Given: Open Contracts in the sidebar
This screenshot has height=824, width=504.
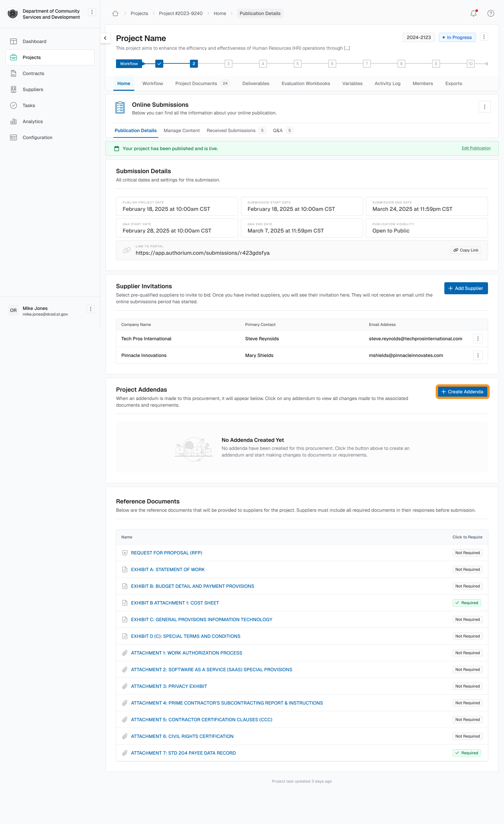Looking at the screenshot, I should coord(33,74).
